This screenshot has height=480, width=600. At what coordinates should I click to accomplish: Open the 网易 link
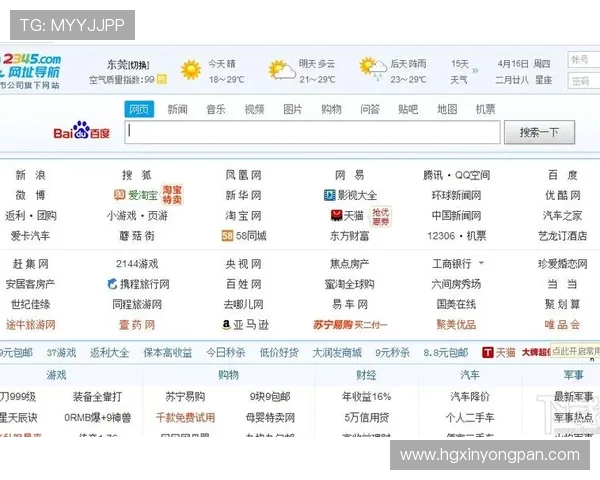350,175
